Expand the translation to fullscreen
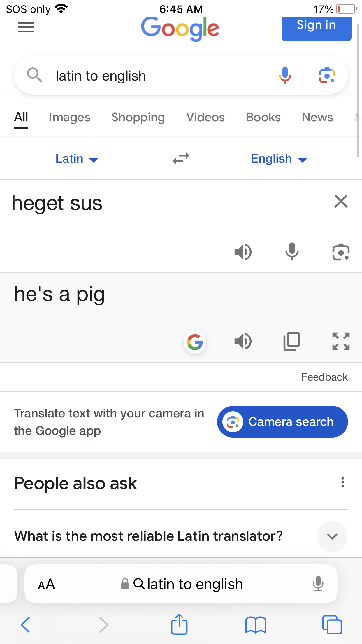The height and width of the screenshot is (644, 362). [x=341, y=341]
